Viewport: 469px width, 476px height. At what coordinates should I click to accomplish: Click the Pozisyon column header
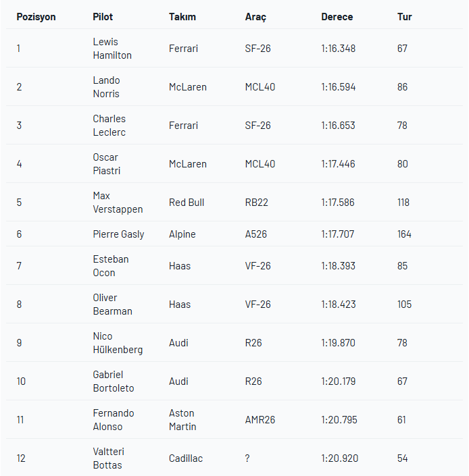(36, 17)
